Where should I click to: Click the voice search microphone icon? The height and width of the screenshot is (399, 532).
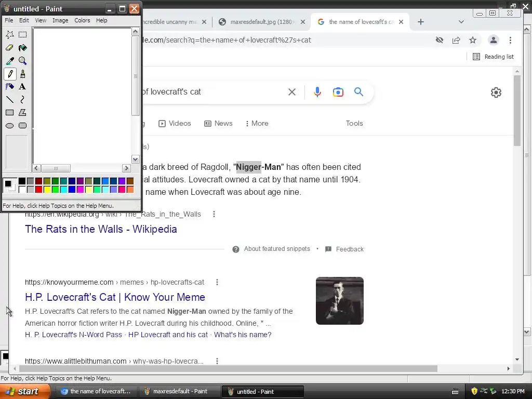(x=317, y=92)
